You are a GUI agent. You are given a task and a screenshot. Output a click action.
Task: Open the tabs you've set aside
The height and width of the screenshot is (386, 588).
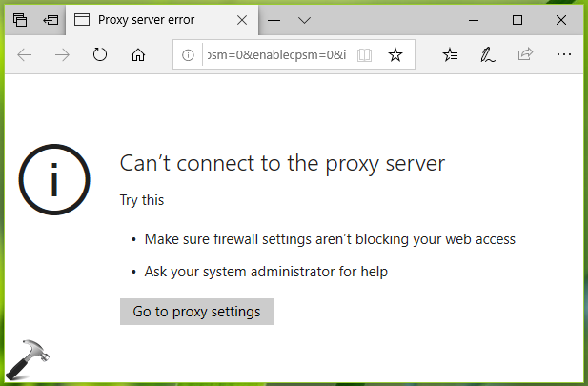(x=19, y=20)
